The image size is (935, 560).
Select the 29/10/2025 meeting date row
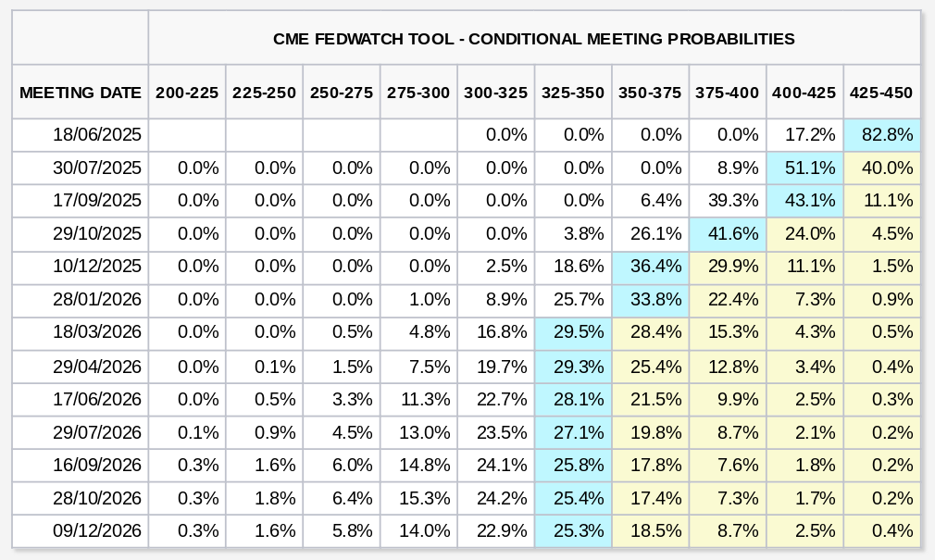tap(97, 234)
